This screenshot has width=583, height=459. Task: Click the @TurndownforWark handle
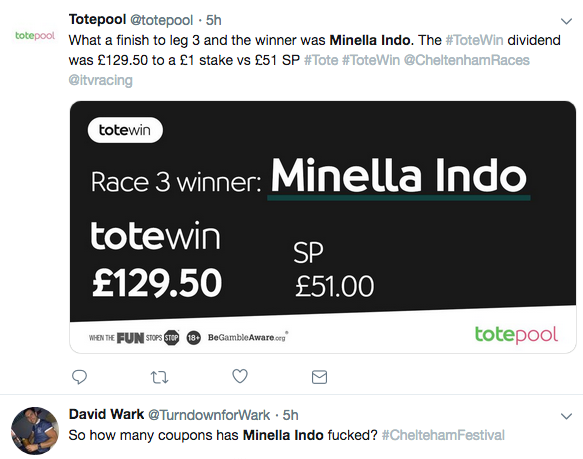(x=209, y=415)
